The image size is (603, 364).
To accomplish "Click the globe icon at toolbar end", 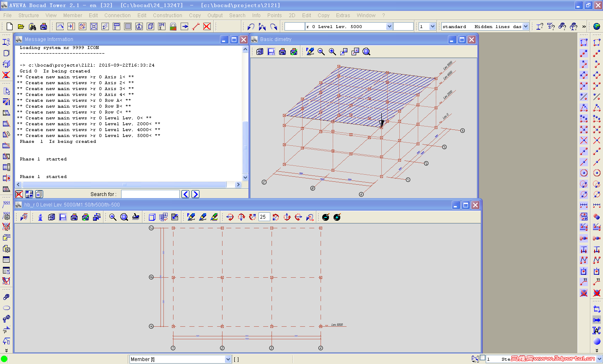I will [x=597, y=26].
